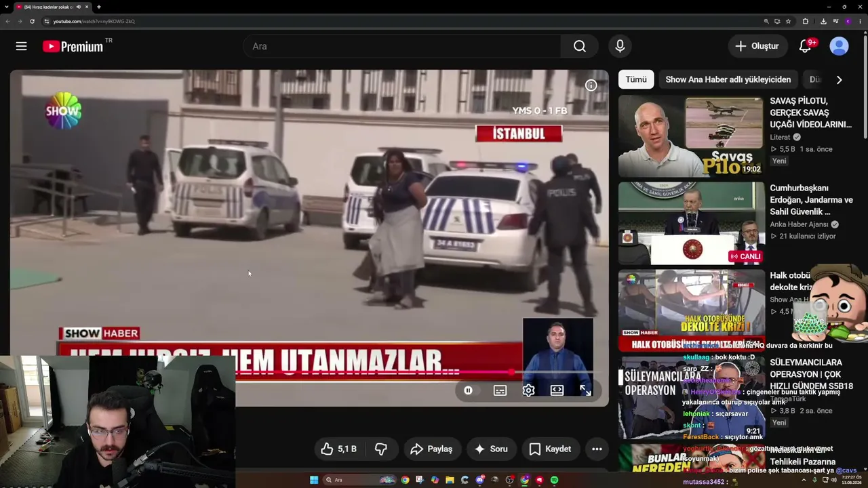Viewport: 868px width, 488px height.
Task: Open SAVAŞ PİLOTU video title link
Action: (x=810, y=113)
